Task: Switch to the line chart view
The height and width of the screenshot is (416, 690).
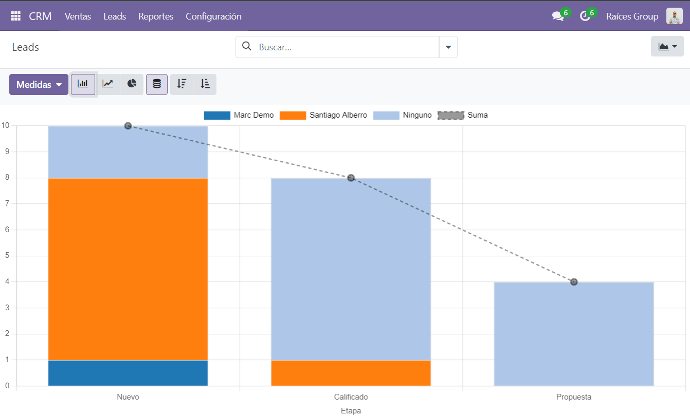Action: pyautogui.click(x=108, y=85)
